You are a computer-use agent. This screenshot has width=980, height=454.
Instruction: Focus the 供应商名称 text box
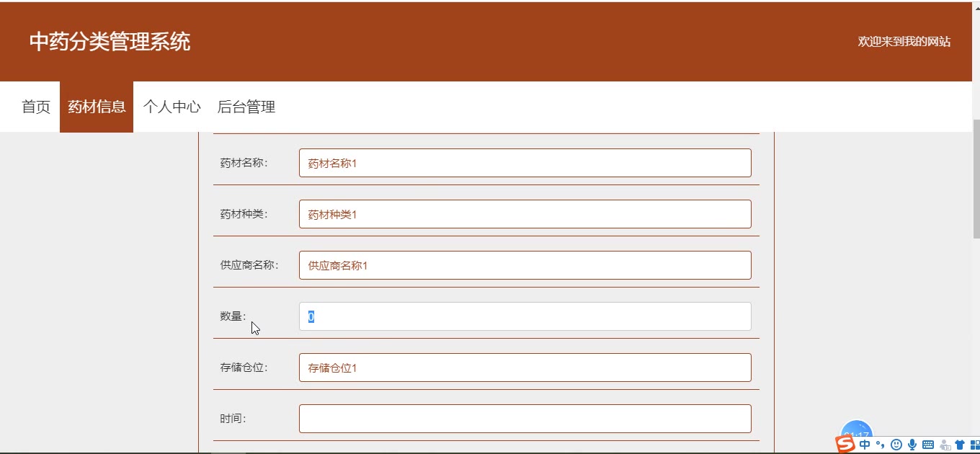(525, 265)
